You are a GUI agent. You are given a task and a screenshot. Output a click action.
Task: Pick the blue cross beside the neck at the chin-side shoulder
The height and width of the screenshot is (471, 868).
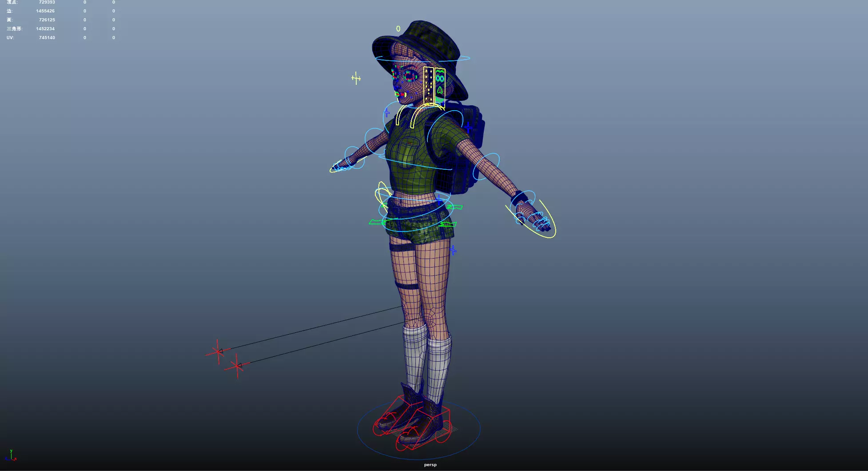(x=386, y=113)
